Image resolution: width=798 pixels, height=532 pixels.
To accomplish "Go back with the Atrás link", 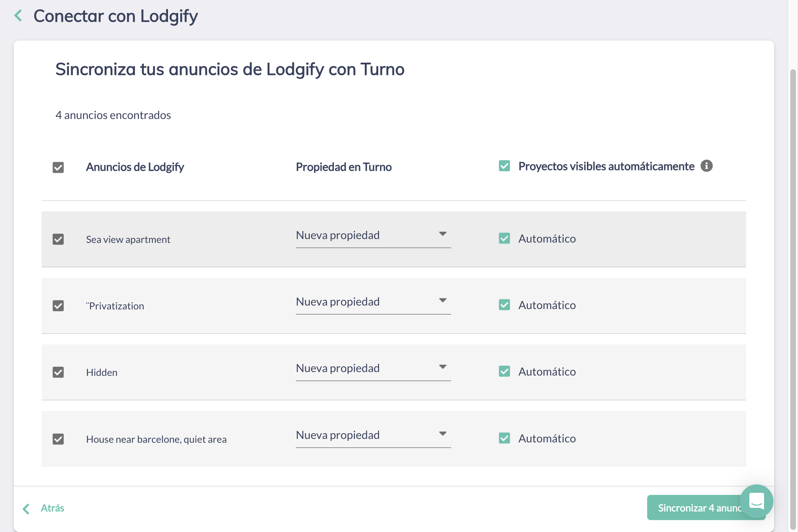I will click(52, 508).
